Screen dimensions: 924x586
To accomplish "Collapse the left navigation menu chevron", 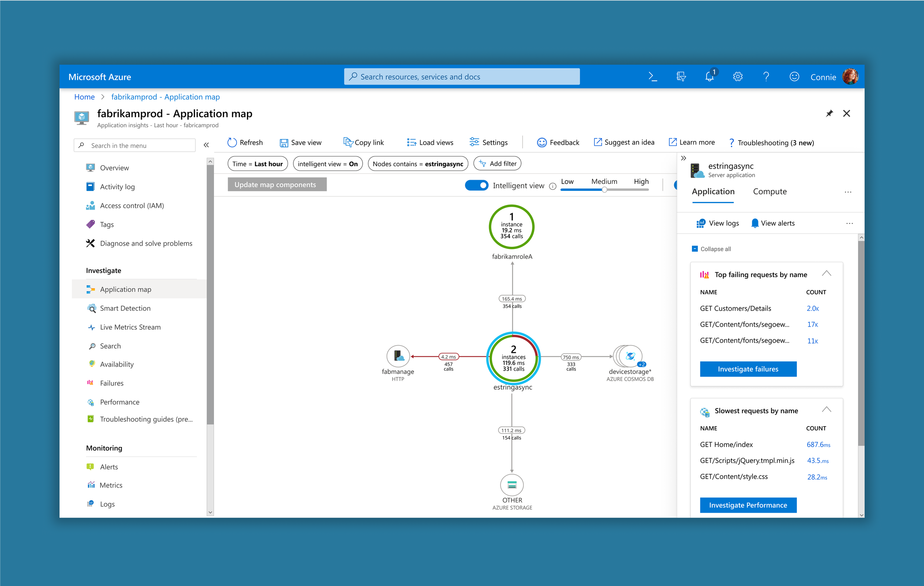I will (206, 145).
